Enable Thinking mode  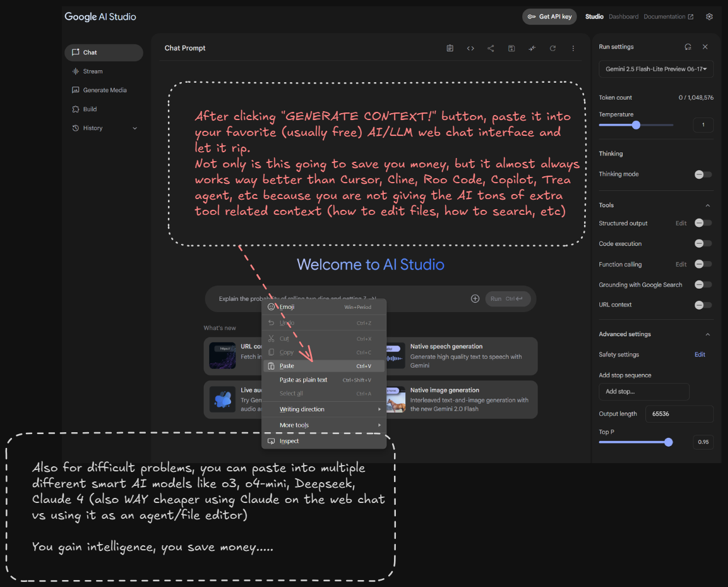703,174
